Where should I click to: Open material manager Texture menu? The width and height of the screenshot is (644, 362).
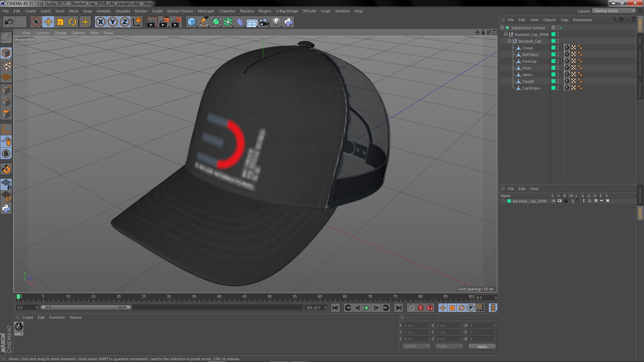click(x=75, y=317)
